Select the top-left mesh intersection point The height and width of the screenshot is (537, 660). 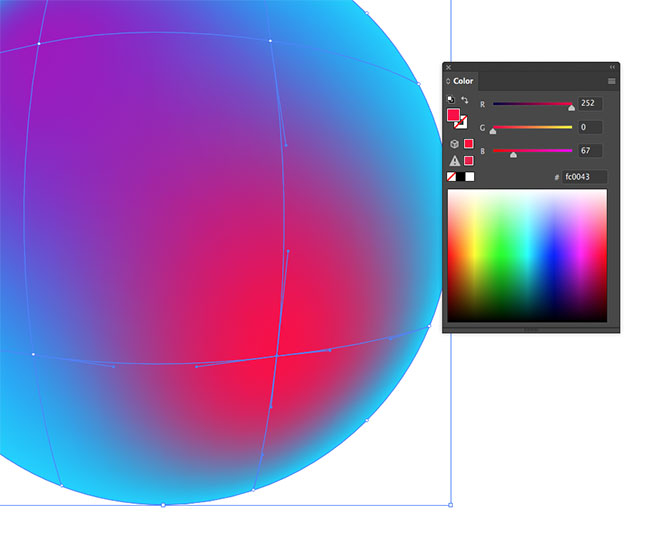click(x=39, y=44)
